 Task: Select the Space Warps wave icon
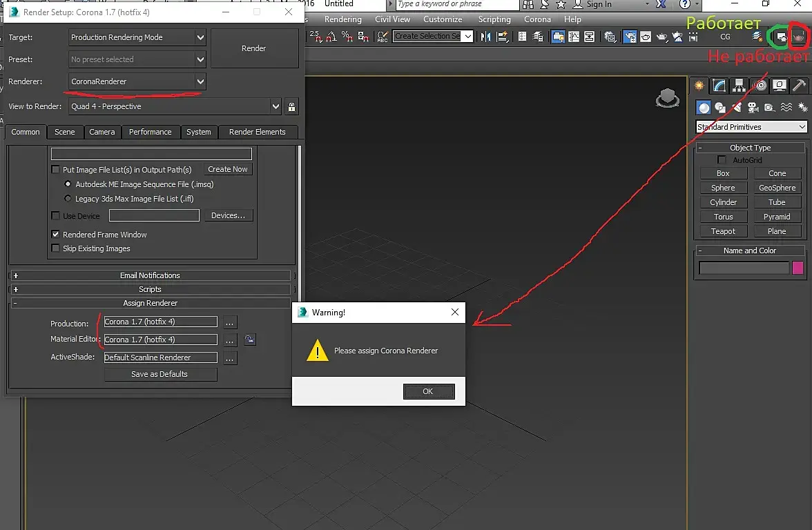click(x=786, y=108)
